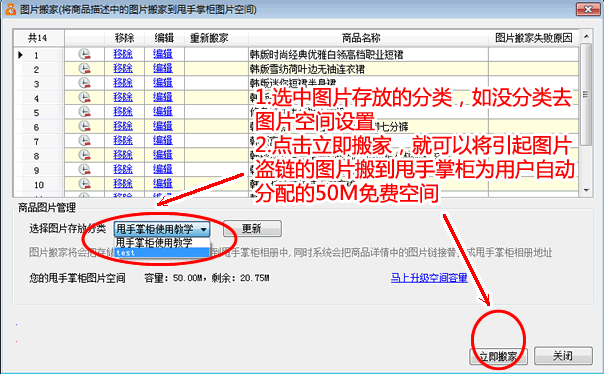Viewport: 604px width, 374px height.
Task: Click the clock status icon in row 1
Action: coord(84,54)
